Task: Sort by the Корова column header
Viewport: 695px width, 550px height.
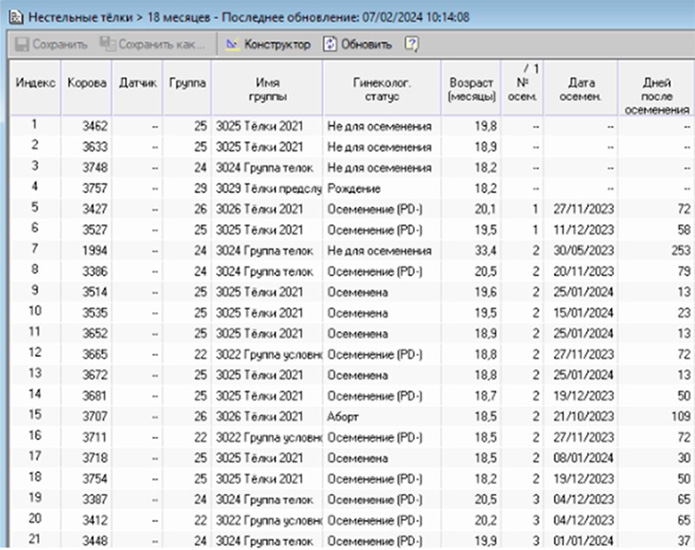Action: (87, 88)
